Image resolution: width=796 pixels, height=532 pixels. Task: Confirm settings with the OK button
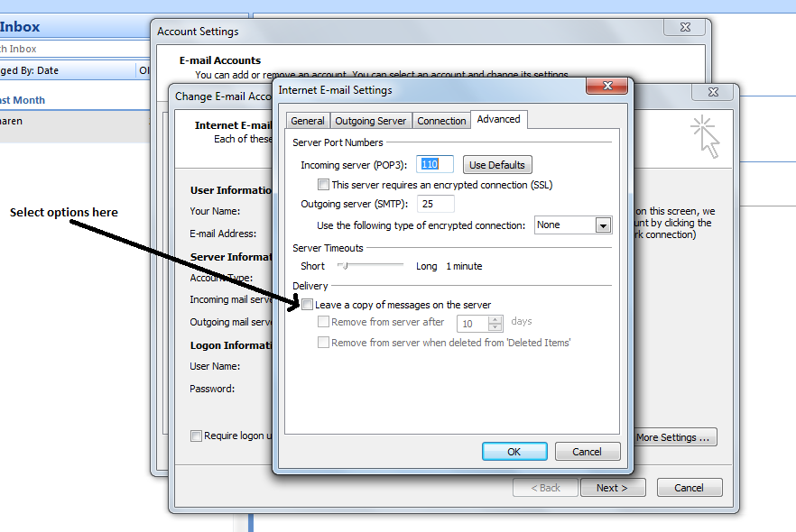click(x=514, y=451)
